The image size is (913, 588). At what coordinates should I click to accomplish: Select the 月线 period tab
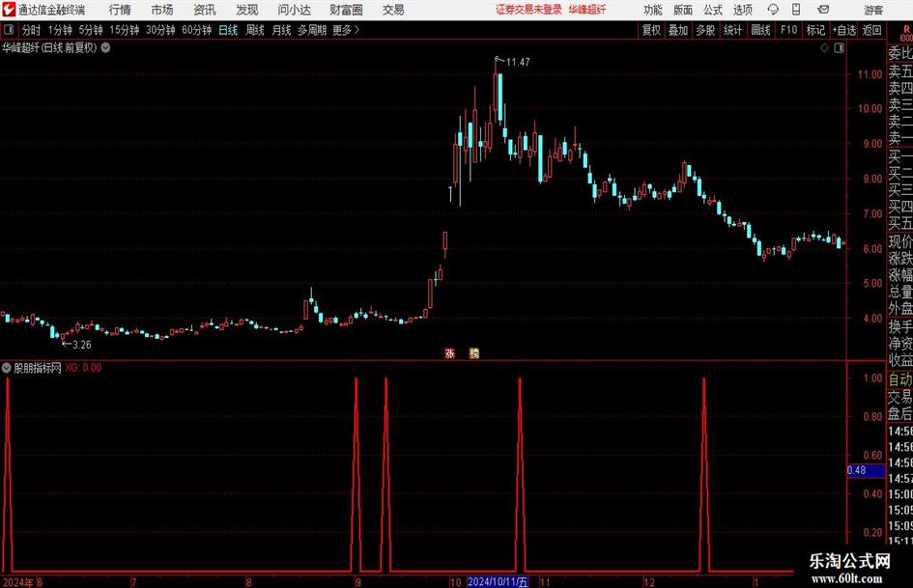[x=282, y=30]
